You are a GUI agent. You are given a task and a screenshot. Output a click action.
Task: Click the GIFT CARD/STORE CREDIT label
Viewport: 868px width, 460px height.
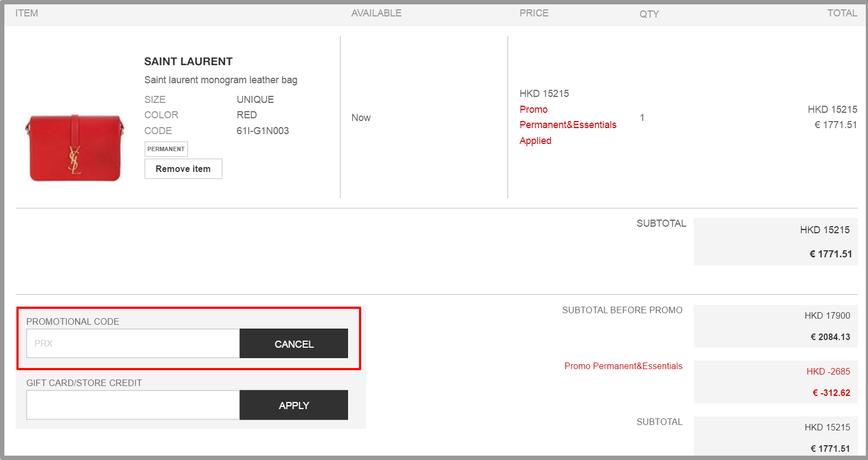click(84, 383)
